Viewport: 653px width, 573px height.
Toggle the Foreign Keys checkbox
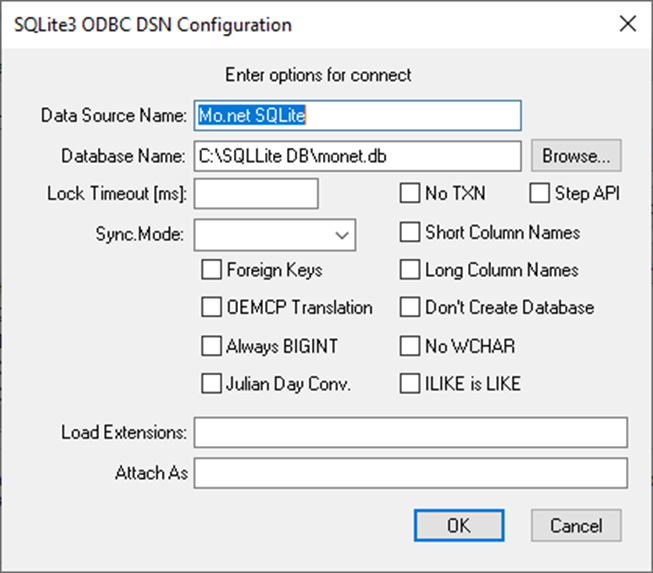pyautogui.click(x=211, y=270)
